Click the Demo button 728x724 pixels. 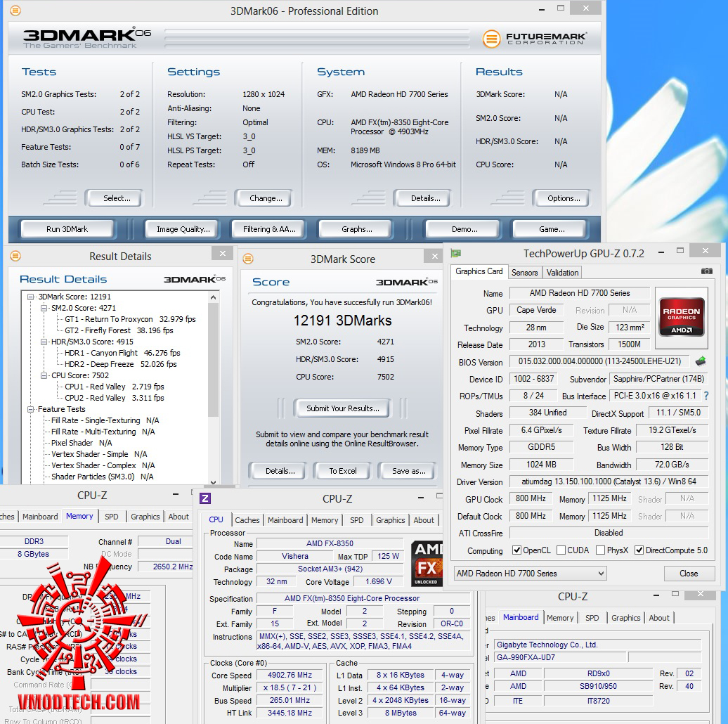tap(464, 229)
